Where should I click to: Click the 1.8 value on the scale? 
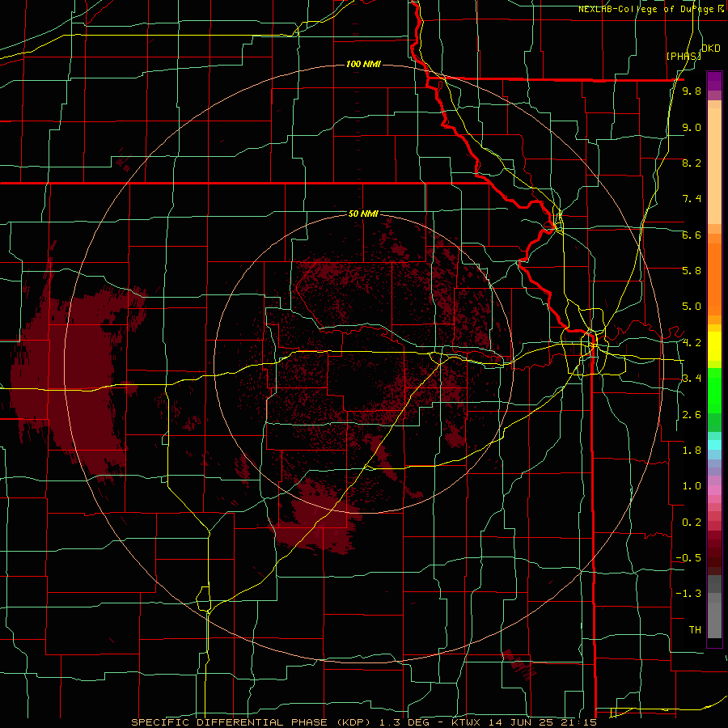click(692, 451)
